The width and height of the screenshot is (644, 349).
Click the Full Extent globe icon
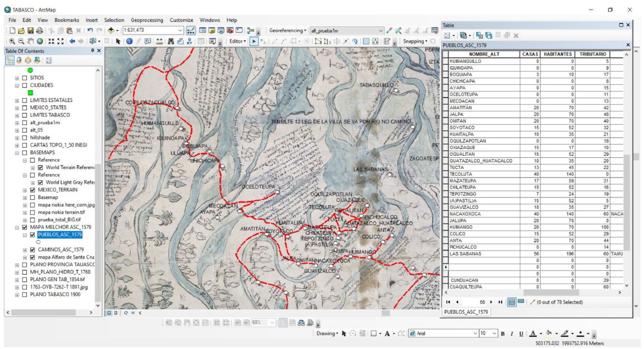pyautogui.click(x=40, y=41)
